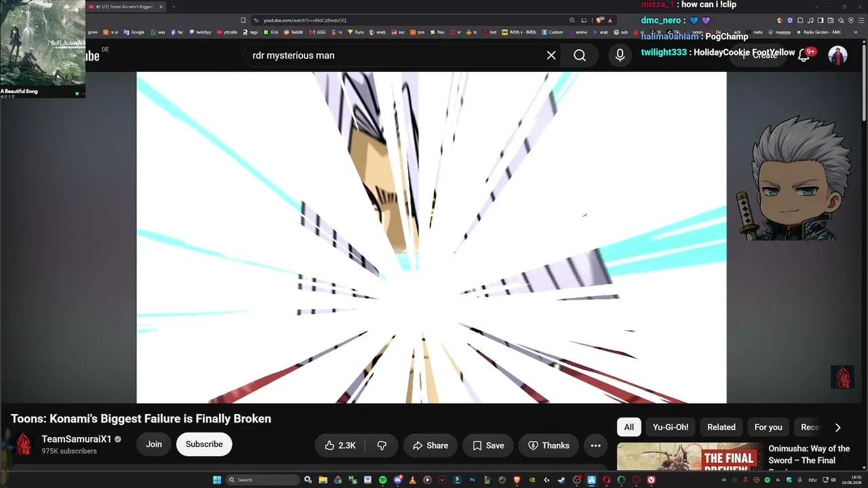The image size is (868, 488).
Task: Clear the YouTube search box text
Action: [551, 56]
